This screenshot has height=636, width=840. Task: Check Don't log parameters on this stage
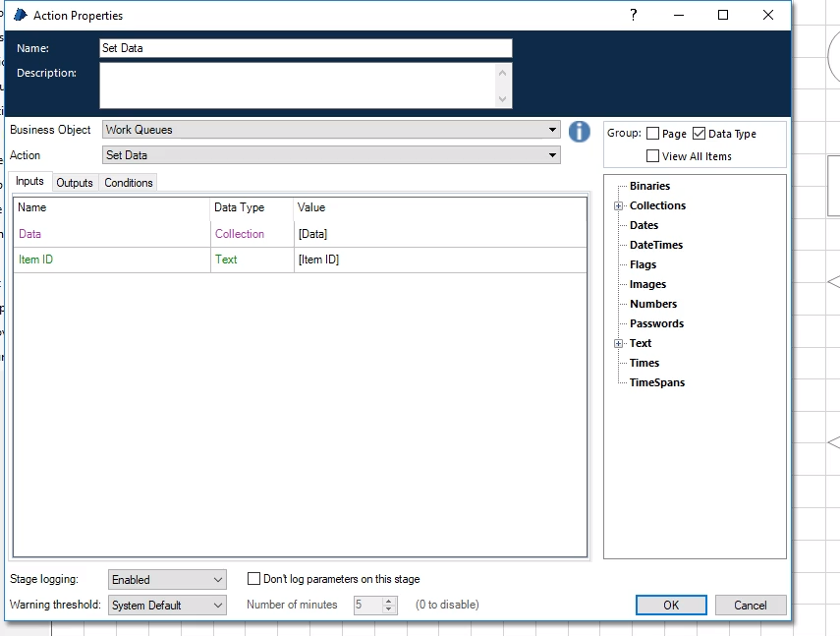point(253,579)
